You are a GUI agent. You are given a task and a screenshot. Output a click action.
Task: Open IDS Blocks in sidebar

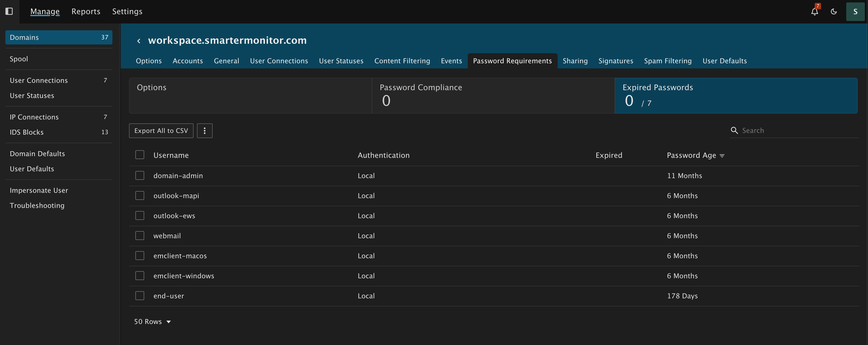(x=27, y=132)
